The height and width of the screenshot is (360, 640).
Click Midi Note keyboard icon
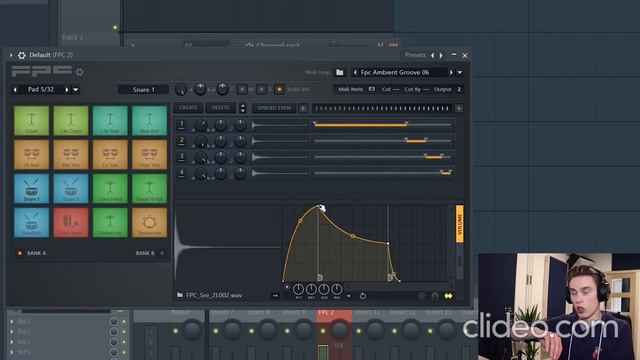pyautogui.click(x=371, y=89)
